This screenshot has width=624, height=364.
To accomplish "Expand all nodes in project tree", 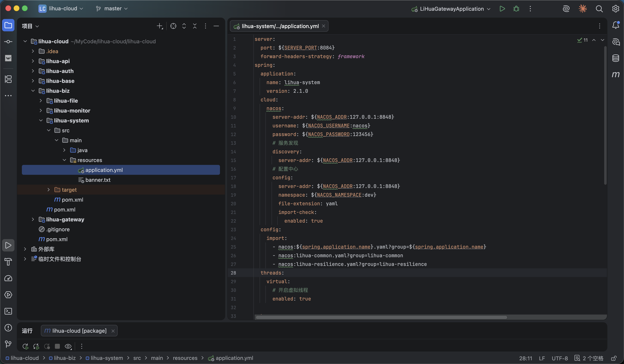I will click(184, 26).
